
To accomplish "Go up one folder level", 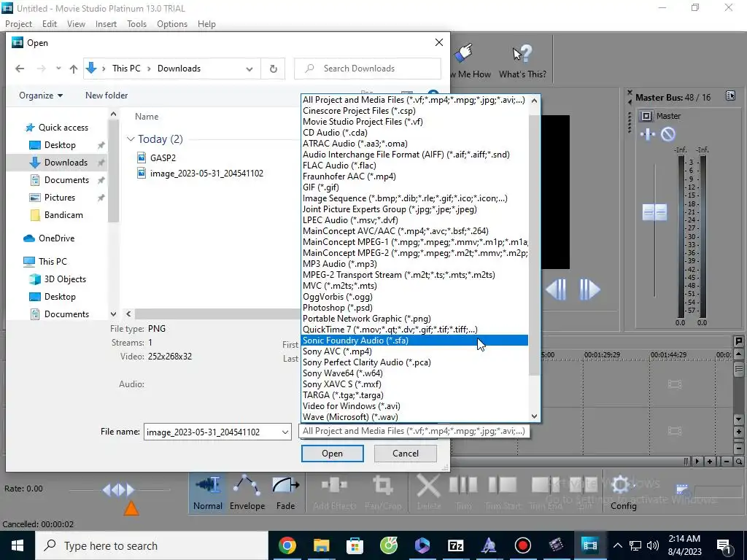I will (74, 69).
